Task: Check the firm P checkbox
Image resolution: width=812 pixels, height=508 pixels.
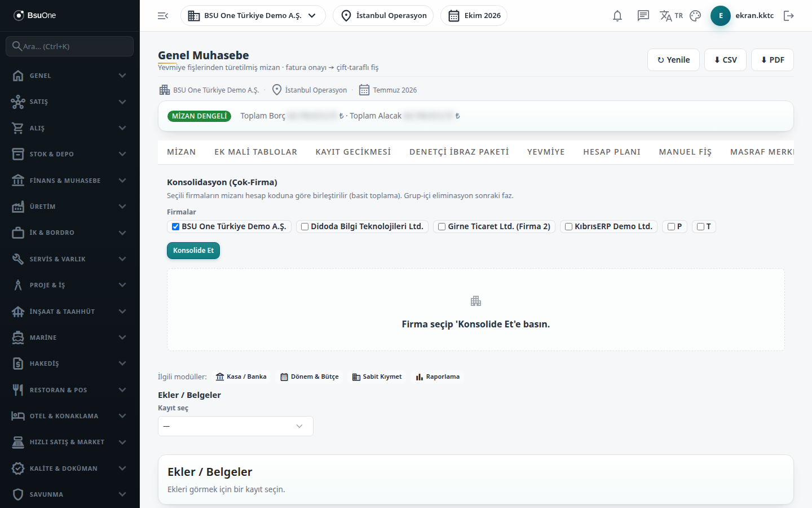Action: coord(671,226)
